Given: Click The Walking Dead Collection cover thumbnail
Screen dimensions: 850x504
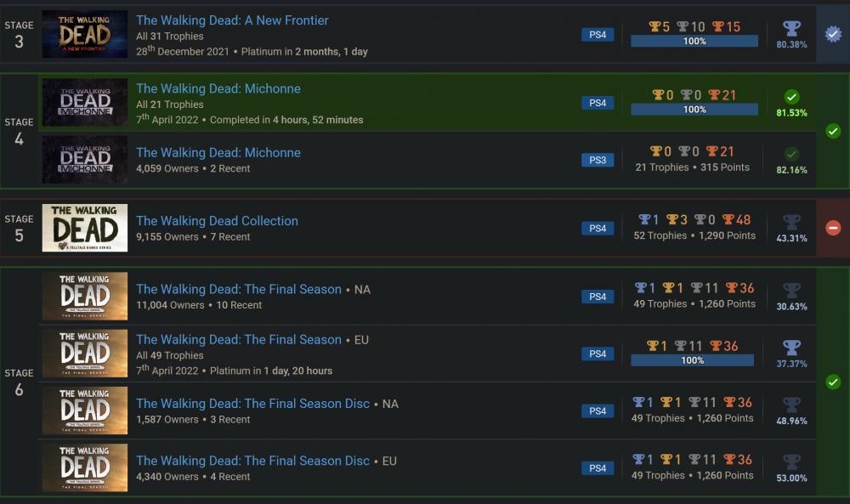Looking at the screenshot, I should [x=85, y=228].
